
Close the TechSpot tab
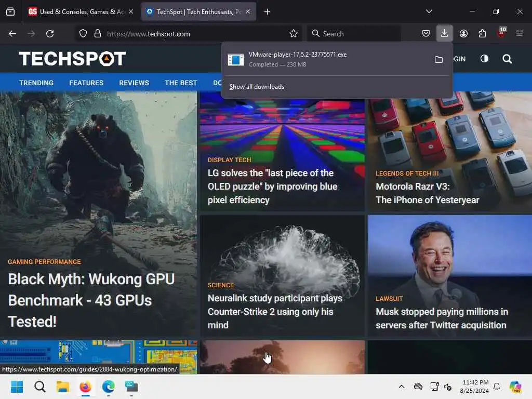248,11
